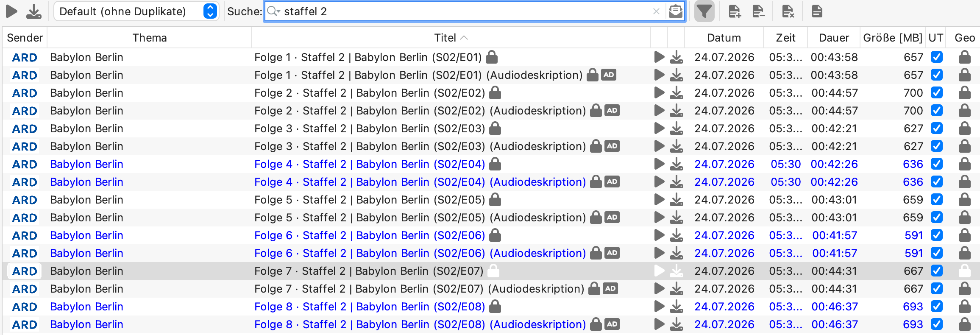Toggle the filter funnel button
The image size is (980, 335).
tap(704, 11)
